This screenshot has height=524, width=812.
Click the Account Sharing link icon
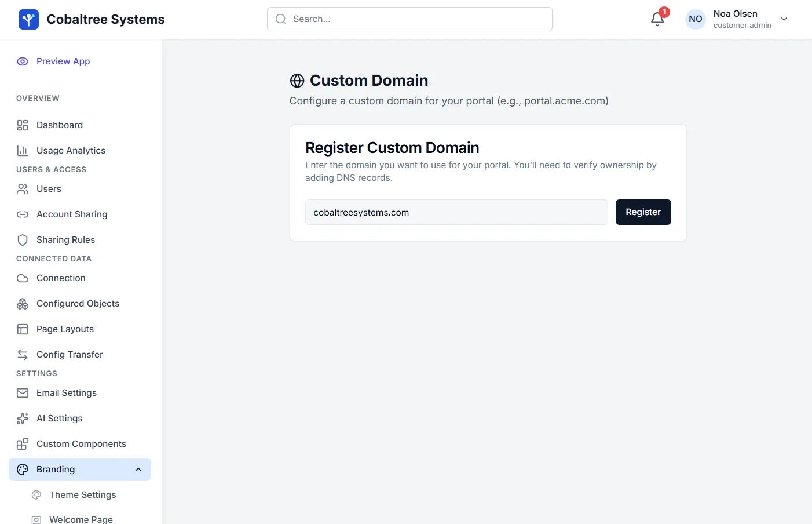tap(23, 214)
